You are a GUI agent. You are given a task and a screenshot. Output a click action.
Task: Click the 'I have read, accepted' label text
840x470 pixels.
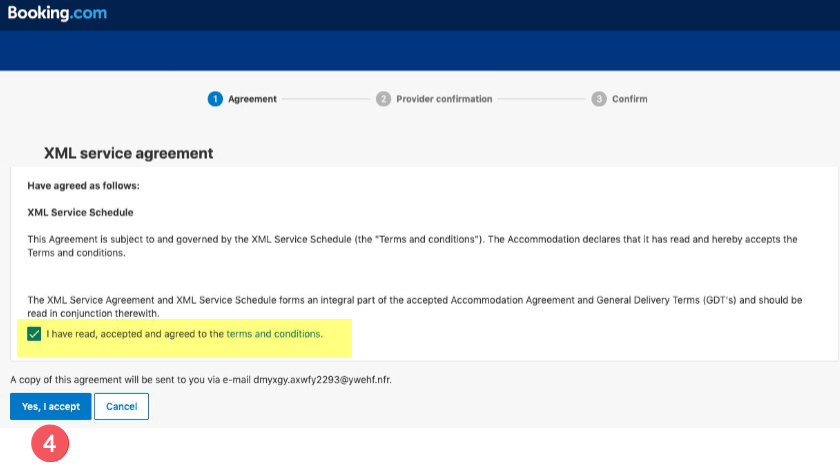(135, 334)
